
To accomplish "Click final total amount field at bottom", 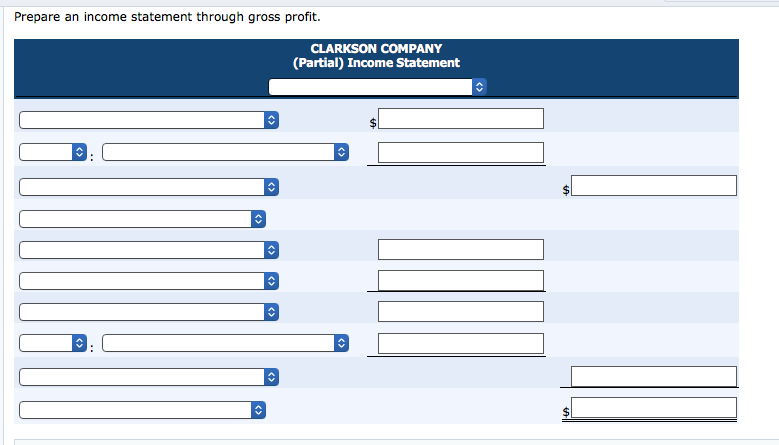I will click(x=654, y=407).
